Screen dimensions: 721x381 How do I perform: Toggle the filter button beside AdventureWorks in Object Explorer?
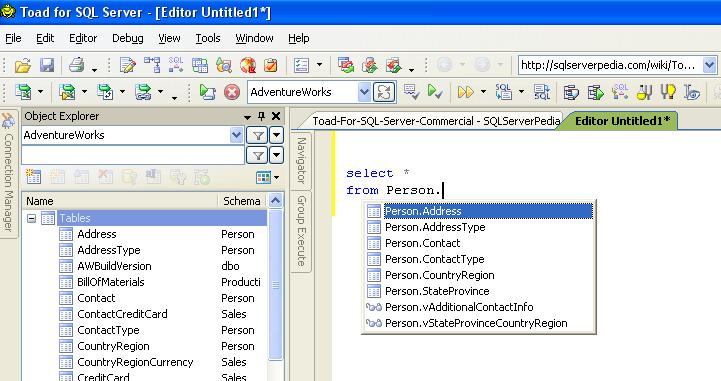point(258,136)
